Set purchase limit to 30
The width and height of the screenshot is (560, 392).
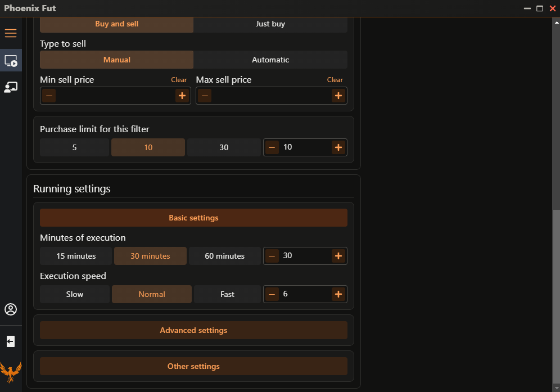[224, 147]
